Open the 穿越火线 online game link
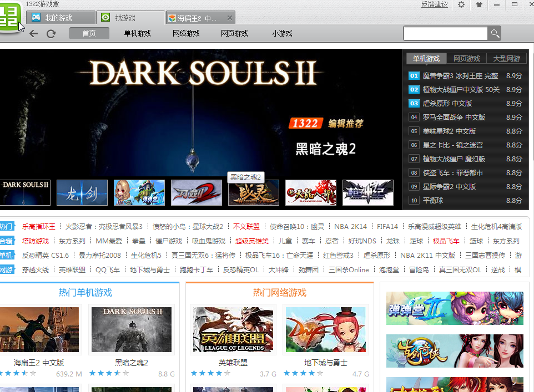 pyautogui.click(x=36, y=270)
